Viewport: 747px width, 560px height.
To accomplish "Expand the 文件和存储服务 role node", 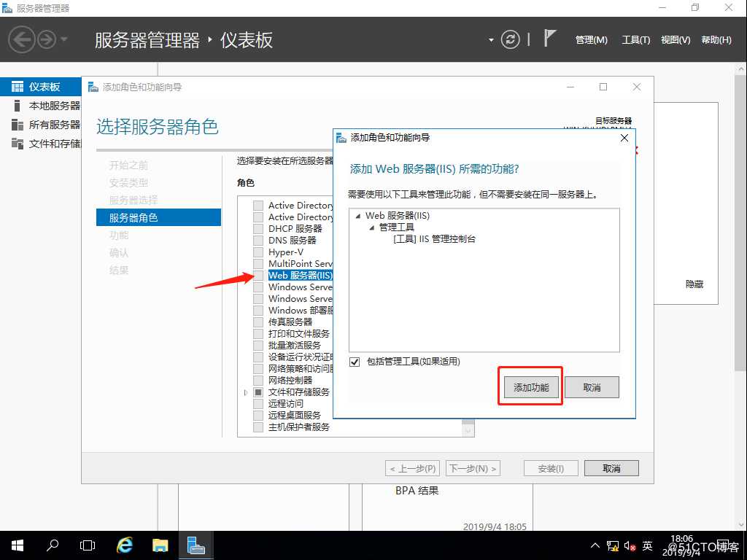I will pyautogui.click(x=246, y=392).
